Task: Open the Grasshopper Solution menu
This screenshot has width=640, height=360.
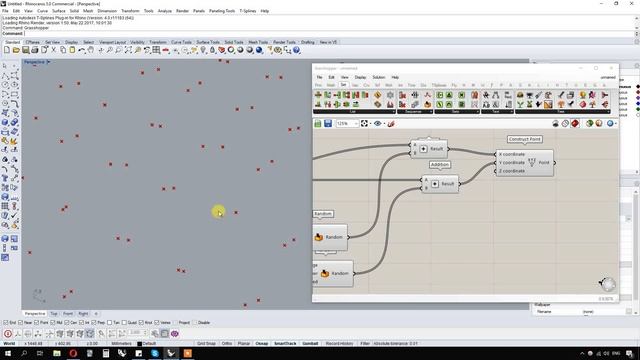Action: pyautogui.click(x=378, y=77)
